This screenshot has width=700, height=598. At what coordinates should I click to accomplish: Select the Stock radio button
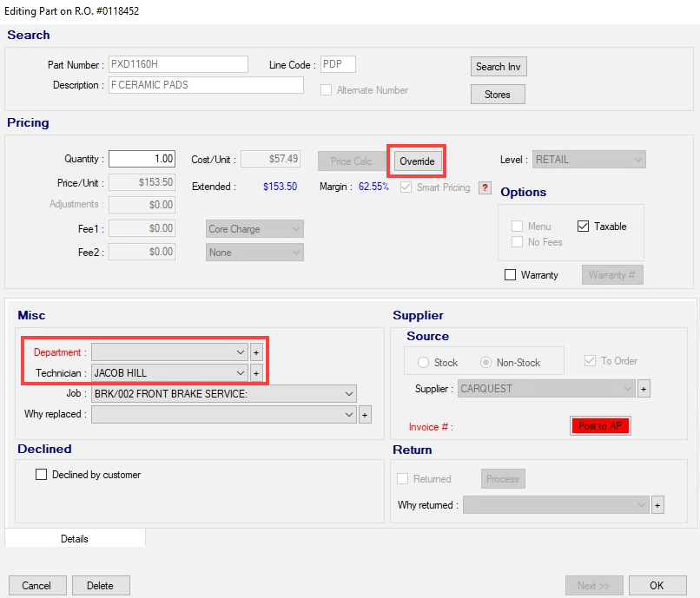click(x=423, y=363)
